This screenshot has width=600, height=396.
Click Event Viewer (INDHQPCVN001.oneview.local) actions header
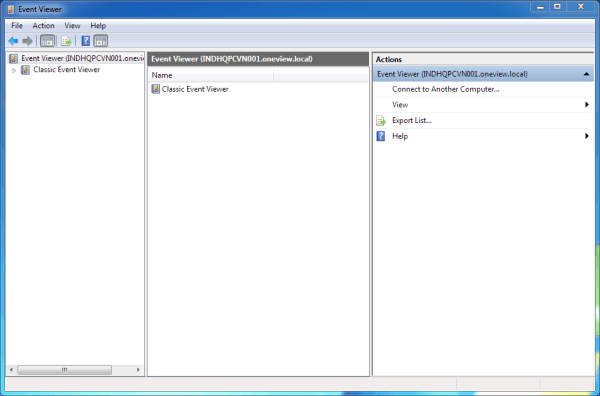[x=483, y=74]
